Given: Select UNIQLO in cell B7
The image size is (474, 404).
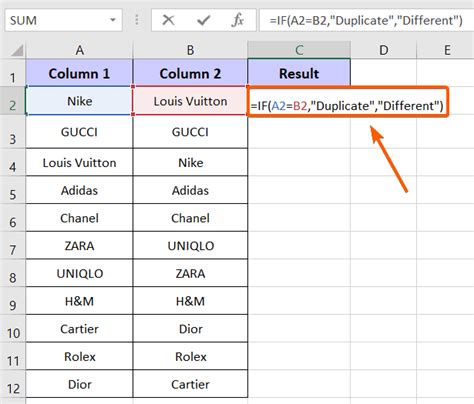Looking at the screenshot, I should tap(190, 246).
